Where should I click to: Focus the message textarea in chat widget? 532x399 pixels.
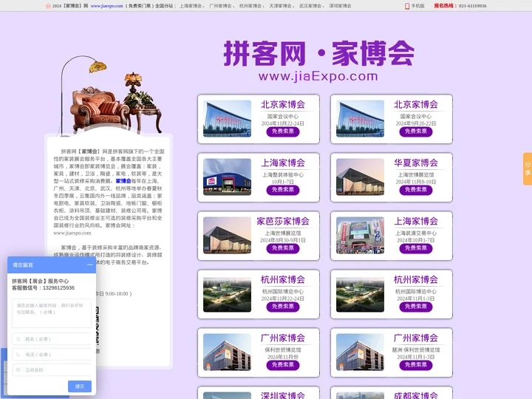52,313
